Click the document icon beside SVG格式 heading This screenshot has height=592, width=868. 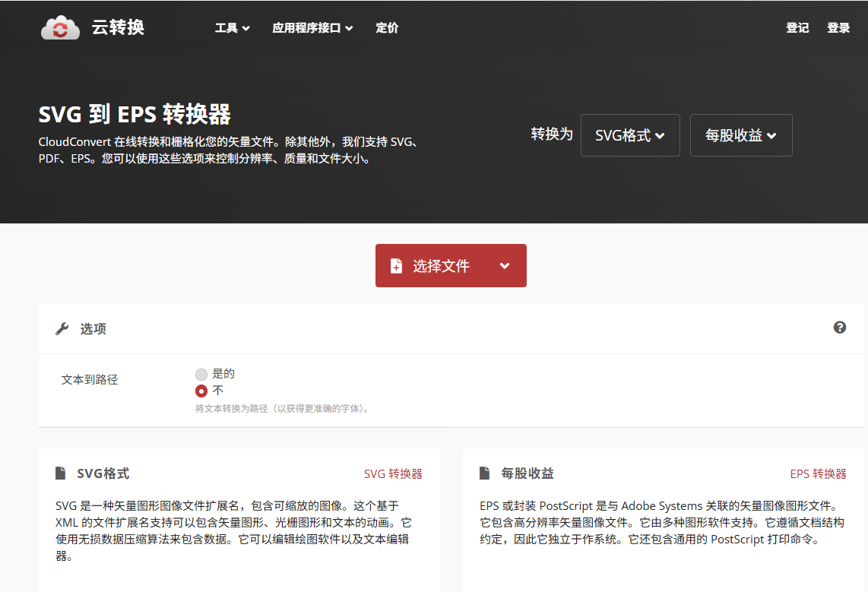pyautogui.click(x=60, y=473)
